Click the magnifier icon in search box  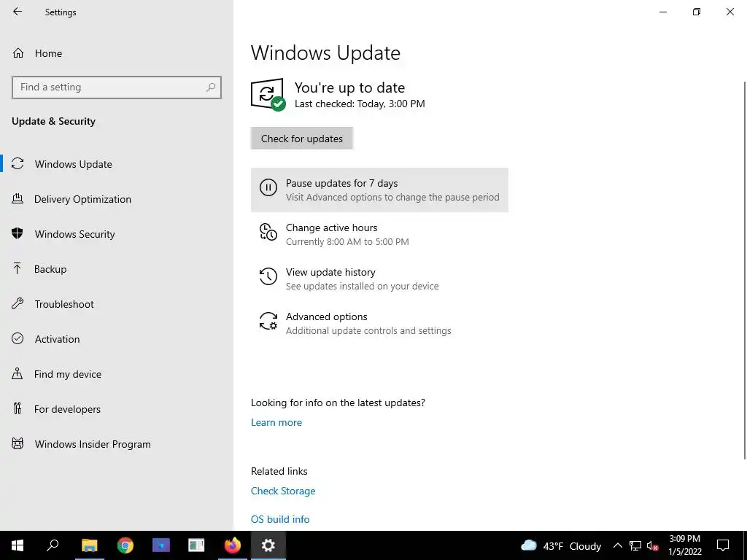pos(211,87)
